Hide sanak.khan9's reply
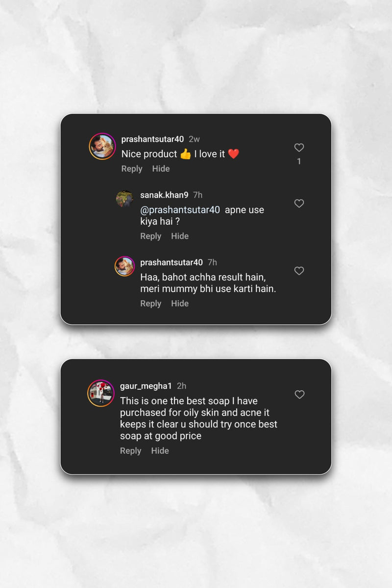 (x=180, y=236)
